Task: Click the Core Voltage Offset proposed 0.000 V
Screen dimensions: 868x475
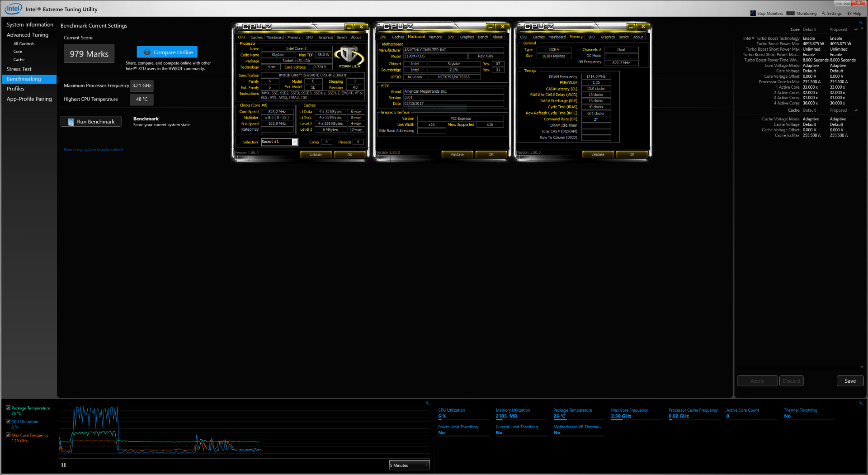Action: 836,76
